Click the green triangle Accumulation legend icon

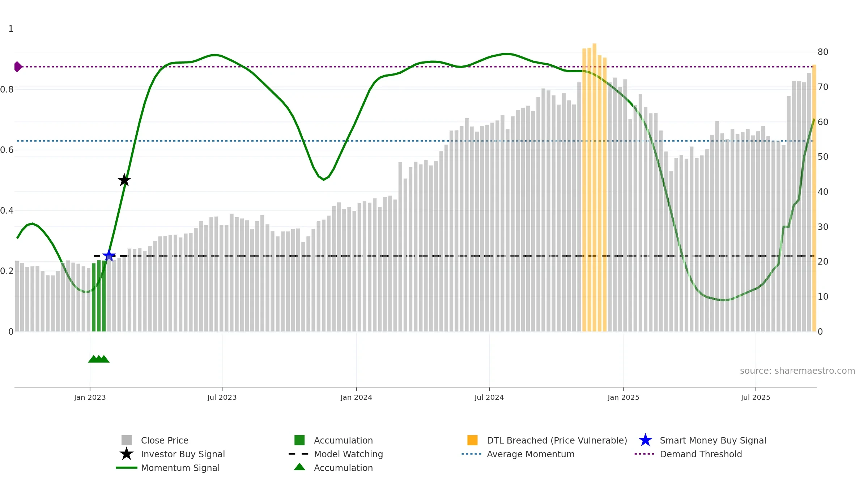click(299, 467)
